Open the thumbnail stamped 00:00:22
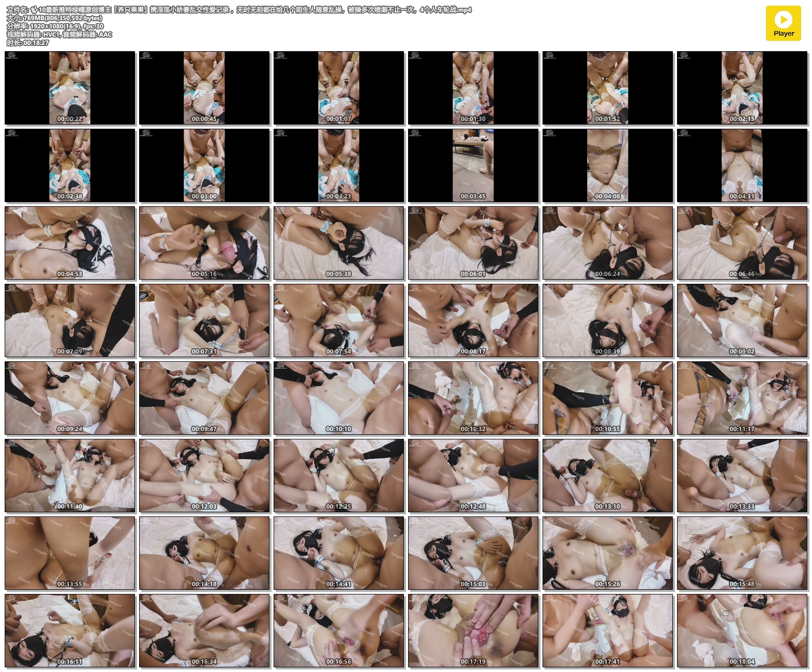Screen dimensions: 812x672 70,88
